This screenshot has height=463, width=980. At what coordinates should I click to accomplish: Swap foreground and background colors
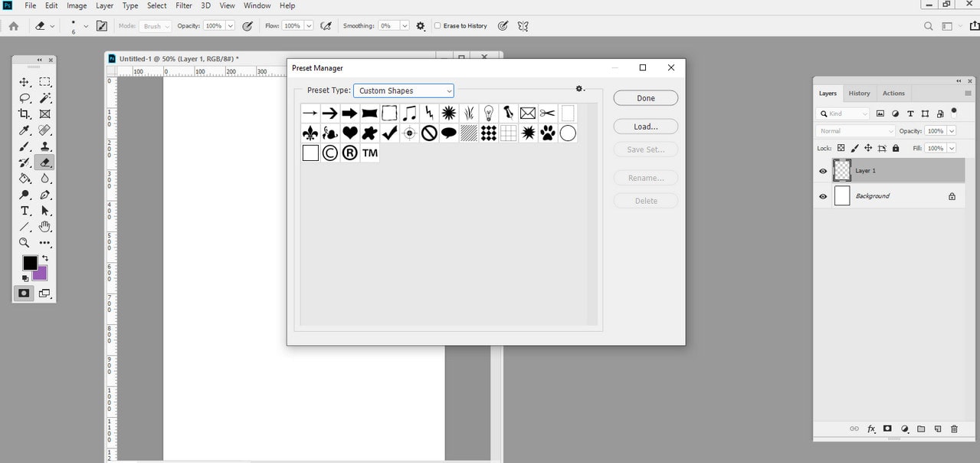pyautogui.click(x=44, y=258)
